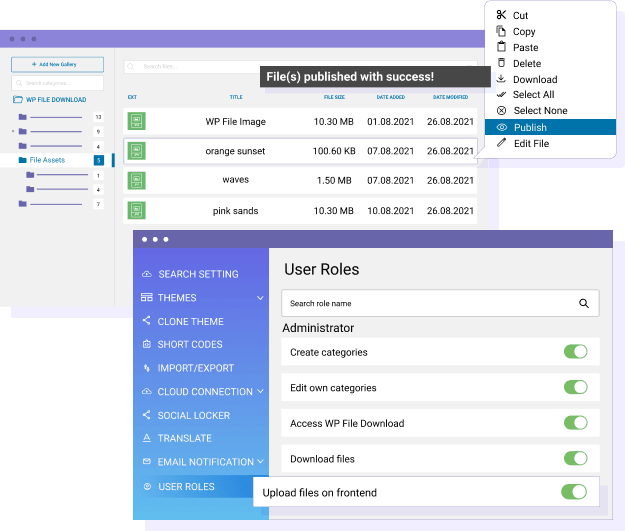Click the Translate icon in sidebar
Image resolution: width=625 pixels, height=531 pixels.
147,438
